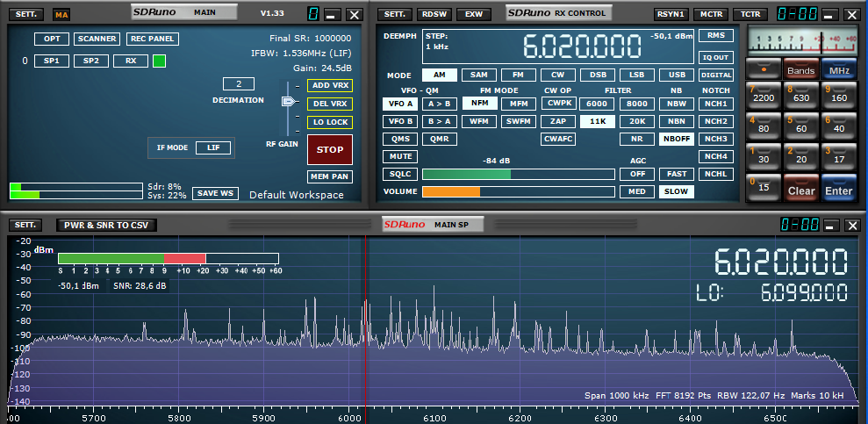
Task: Open the MEM PAN panel
Action: [x=330, y=176]
